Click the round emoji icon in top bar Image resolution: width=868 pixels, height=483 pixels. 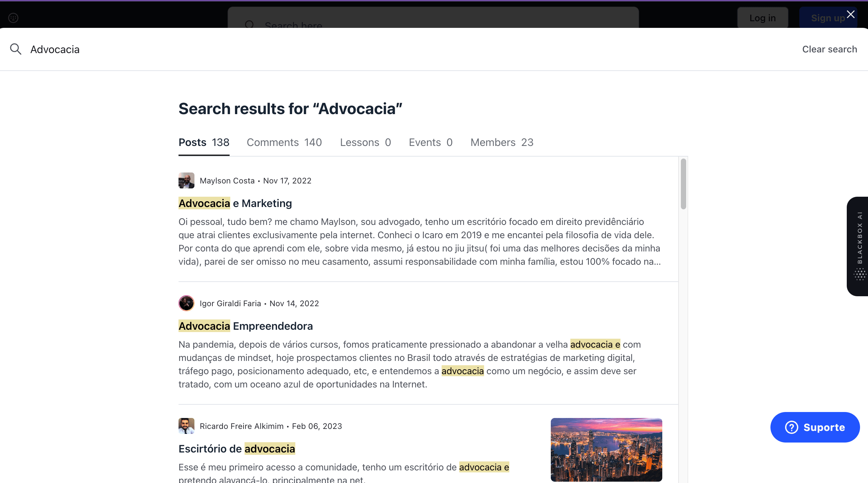[x=13, y=18]
